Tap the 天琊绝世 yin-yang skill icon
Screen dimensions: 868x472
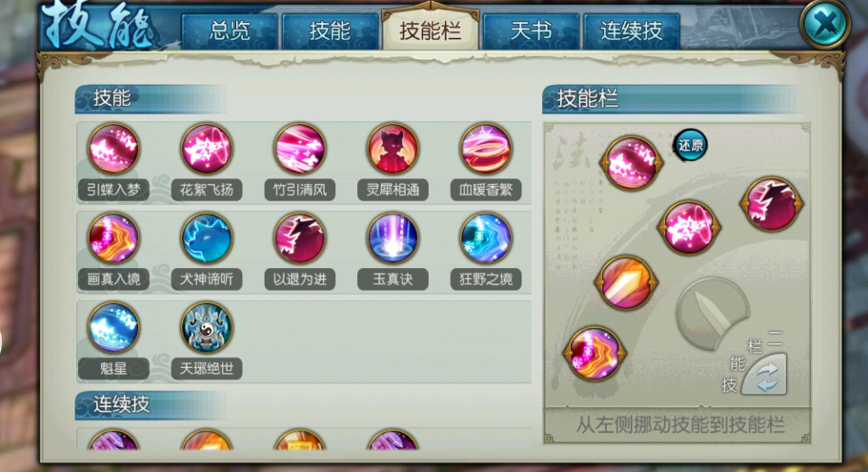coord(207,327)
